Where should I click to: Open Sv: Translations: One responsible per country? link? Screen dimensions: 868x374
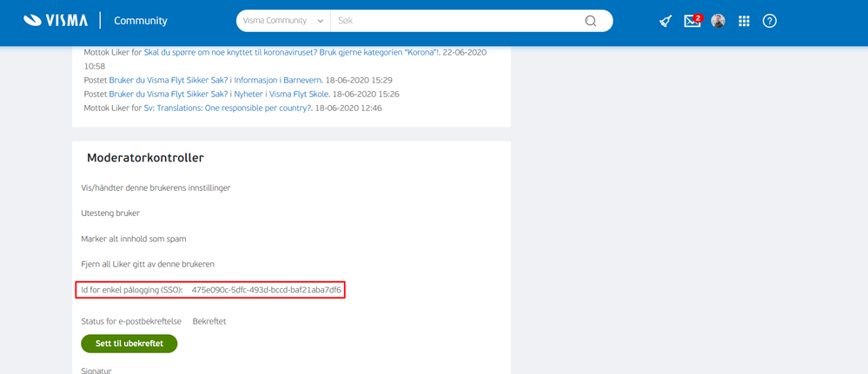228,108
